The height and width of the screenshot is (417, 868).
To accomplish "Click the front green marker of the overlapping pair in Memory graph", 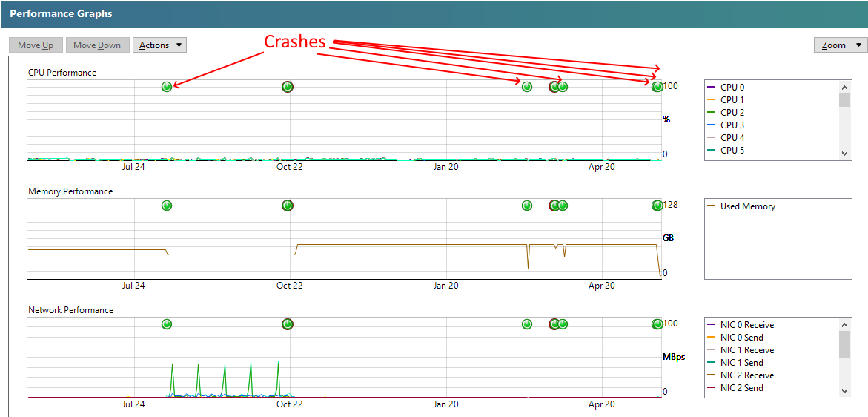I will 563,206.
